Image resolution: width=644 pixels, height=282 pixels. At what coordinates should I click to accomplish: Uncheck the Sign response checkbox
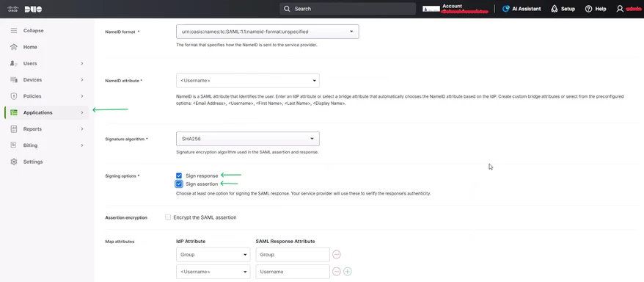pos(179,176)
